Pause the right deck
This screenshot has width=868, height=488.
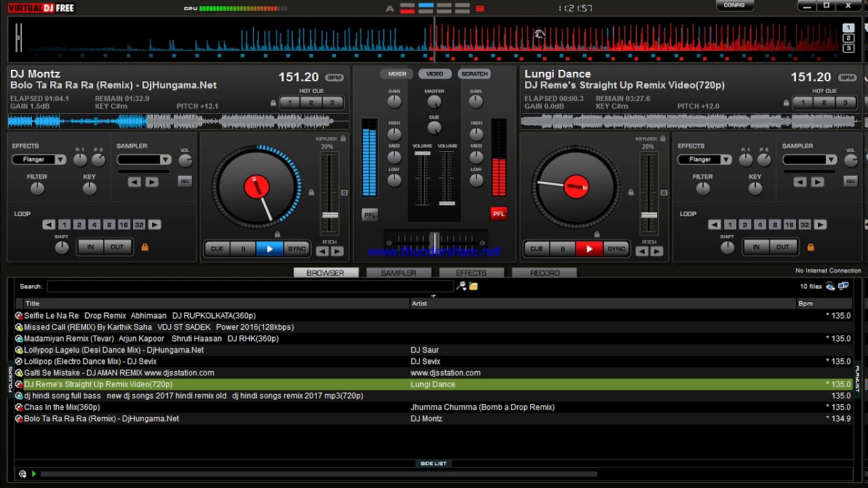(562, 249)
